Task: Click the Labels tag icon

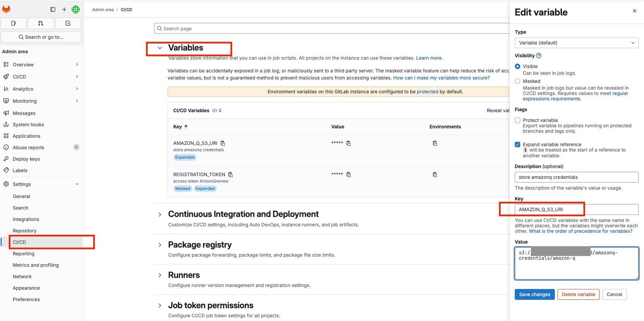Action: [x=6, y=170]
